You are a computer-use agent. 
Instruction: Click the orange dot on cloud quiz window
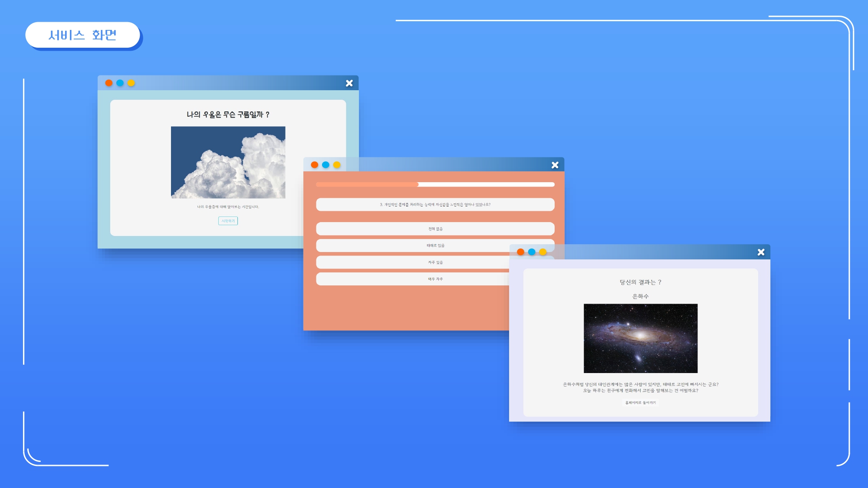click(109, 83)
